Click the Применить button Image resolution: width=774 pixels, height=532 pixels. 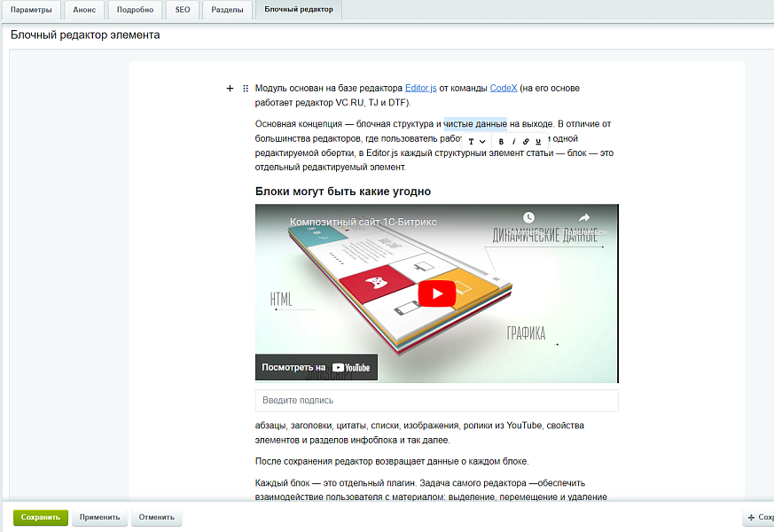coord(100,517)
